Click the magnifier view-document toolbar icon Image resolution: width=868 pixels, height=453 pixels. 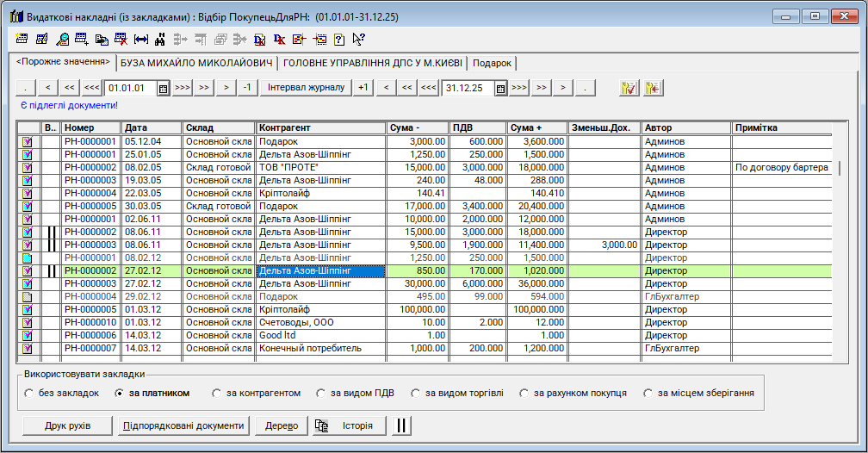63,39
